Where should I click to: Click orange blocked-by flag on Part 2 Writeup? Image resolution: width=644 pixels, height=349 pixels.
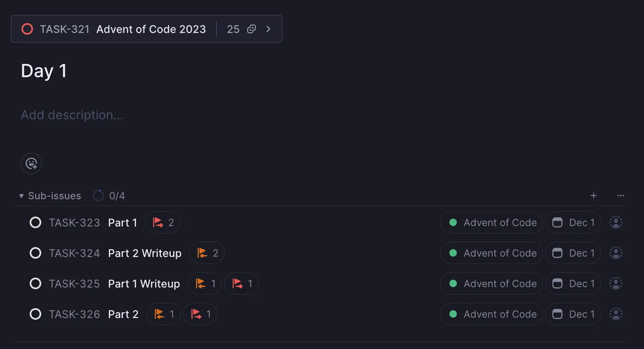click(207, 253)
